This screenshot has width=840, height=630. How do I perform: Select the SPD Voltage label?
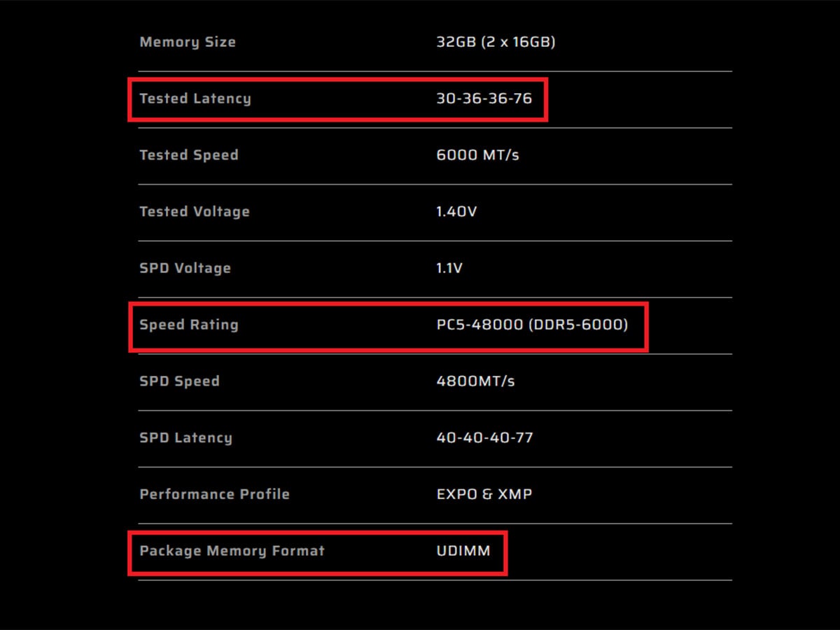click(185, 268)
